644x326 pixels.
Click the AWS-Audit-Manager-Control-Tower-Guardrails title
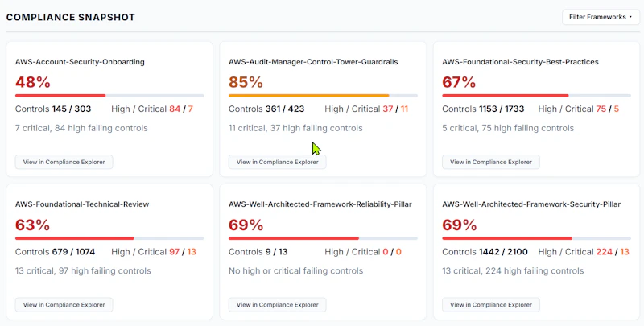click(313, 62)
